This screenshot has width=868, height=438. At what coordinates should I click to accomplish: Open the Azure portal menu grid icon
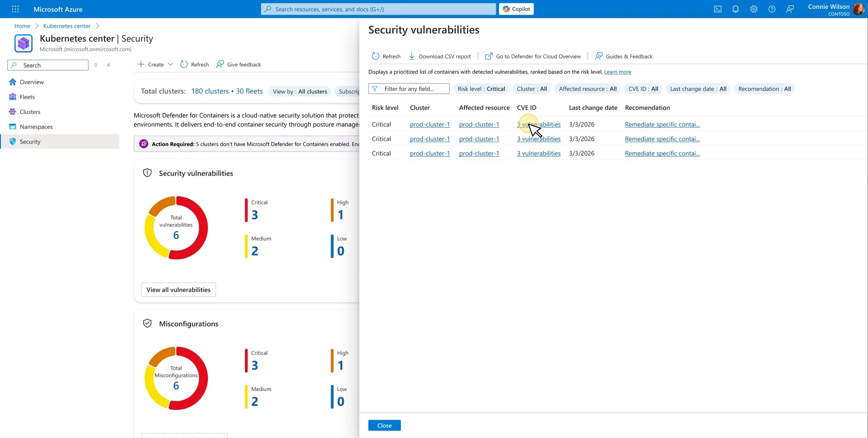click(15, 9)
